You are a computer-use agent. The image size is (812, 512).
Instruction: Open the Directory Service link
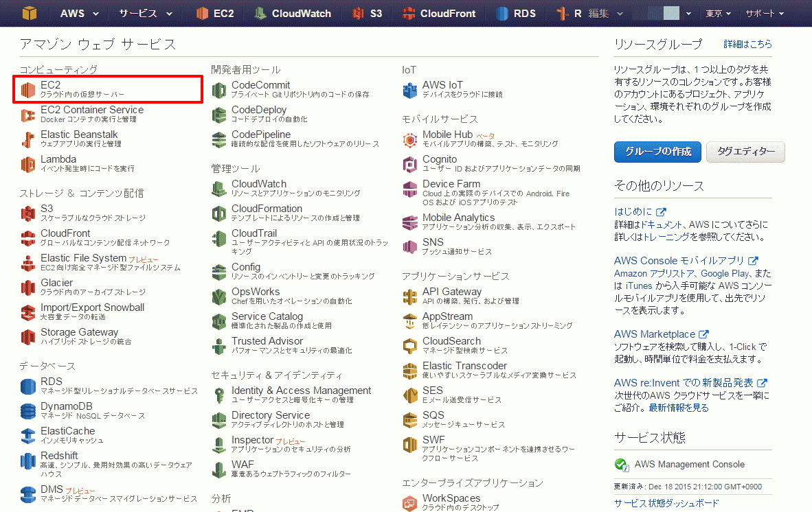[x=271, y=415]
